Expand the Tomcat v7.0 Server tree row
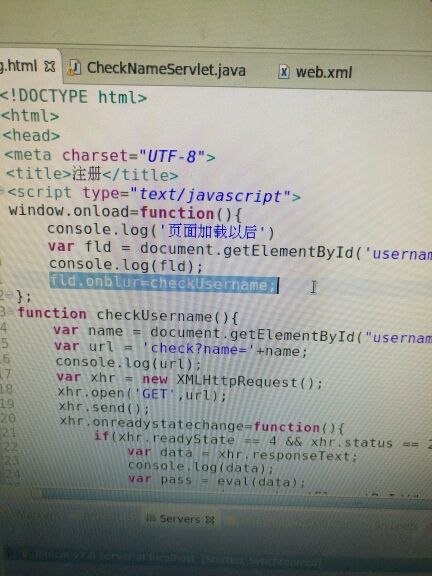The width and height of the screenshot is (432, 576). tap(9, 551)
